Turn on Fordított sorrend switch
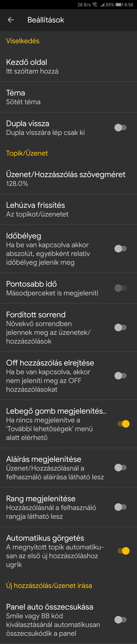Image resolution: width=137 pixels, height=644 pixels. coord(121,328)
